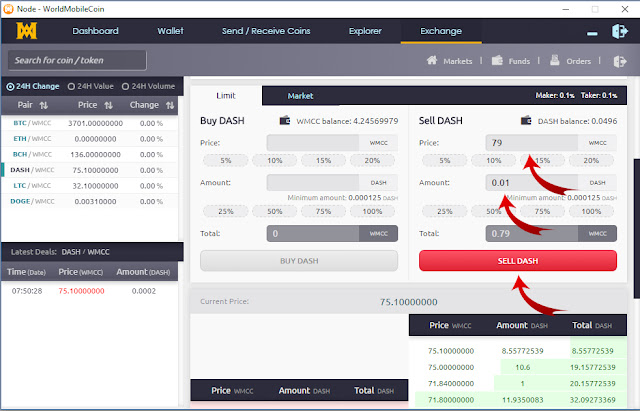Click order book price 75.00000000

(x=451, y=367)
